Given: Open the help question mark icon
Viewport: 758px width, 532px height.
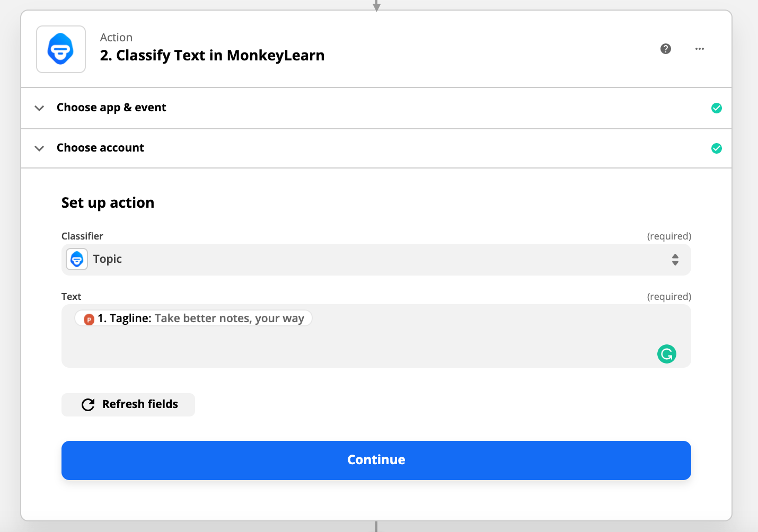Looking at the screenshot, I should (x=666, y=49).
